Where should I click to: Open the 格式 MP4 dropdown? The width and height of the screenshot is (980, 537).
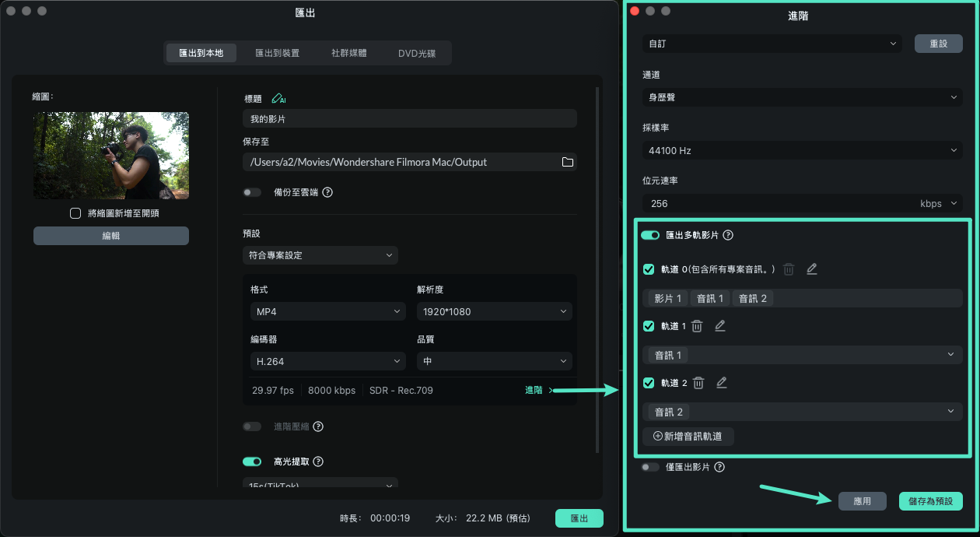[x=327, y=311]
